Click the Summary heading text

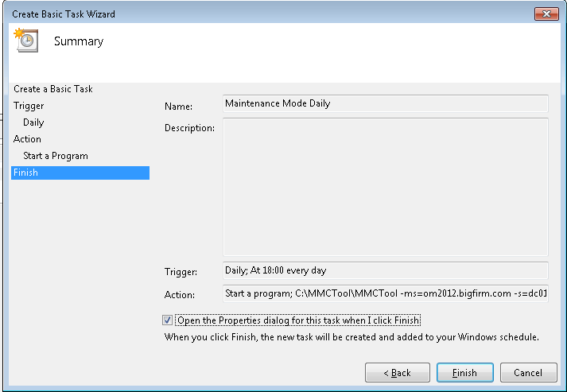(x=79, y=41)
